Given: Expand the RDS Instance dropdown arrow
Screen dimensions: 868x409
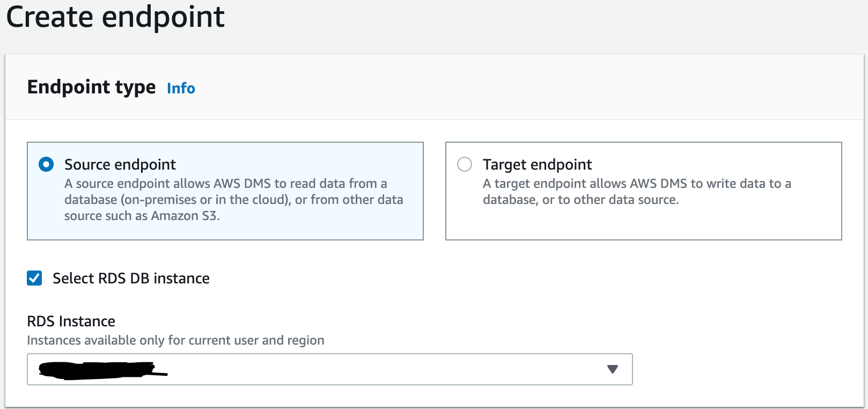Looking at the screenshot, I should point(612,369).
